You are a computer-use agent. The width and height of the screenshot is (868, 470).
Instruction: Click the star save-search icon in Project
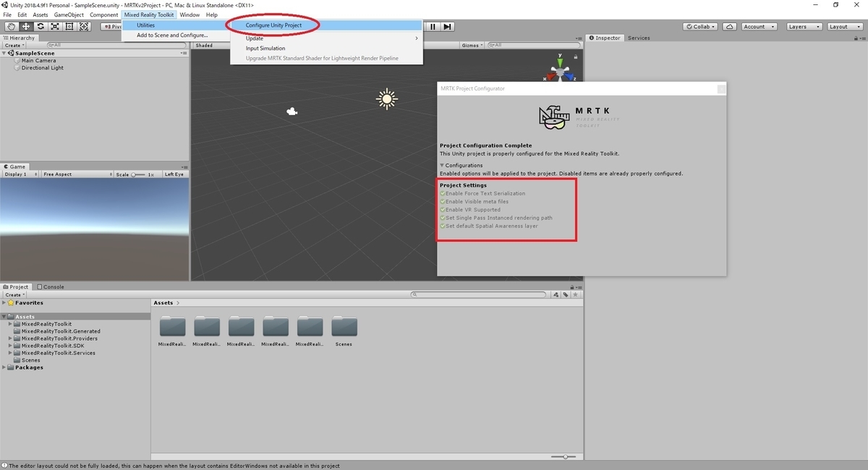[575, 295]
